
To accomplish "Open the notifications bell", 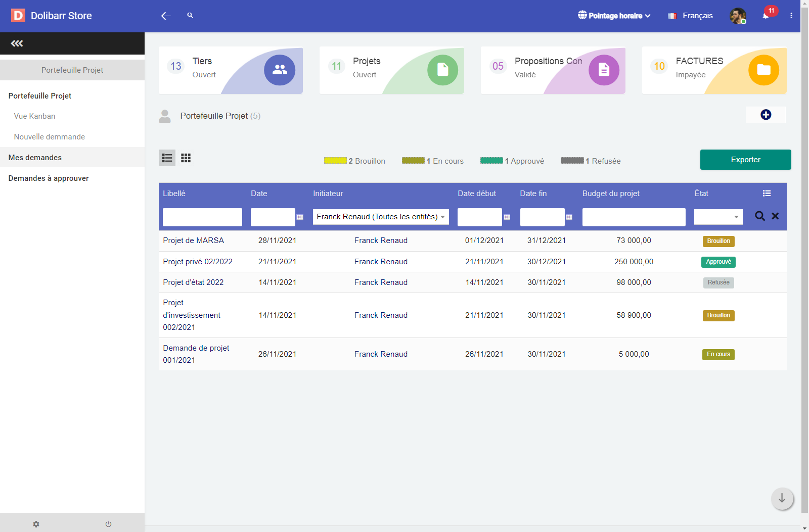I will [x=766, y=16].
